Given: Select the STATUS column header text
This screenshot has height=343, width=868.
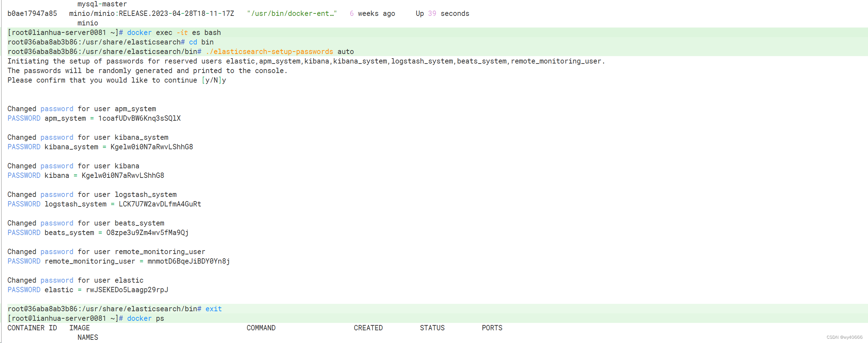Looking at the screenshot, I should tap(432, 327).
